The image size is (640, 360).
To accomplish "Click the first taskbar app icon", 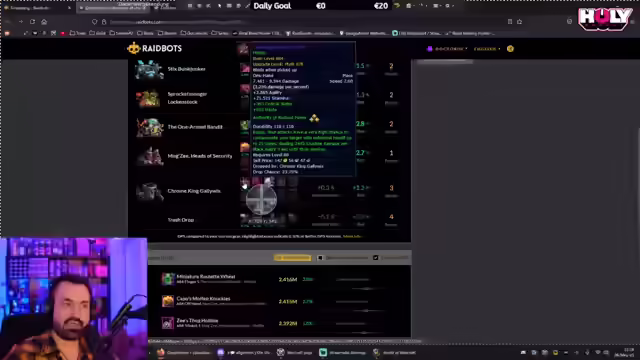I will tap(161, 353).
